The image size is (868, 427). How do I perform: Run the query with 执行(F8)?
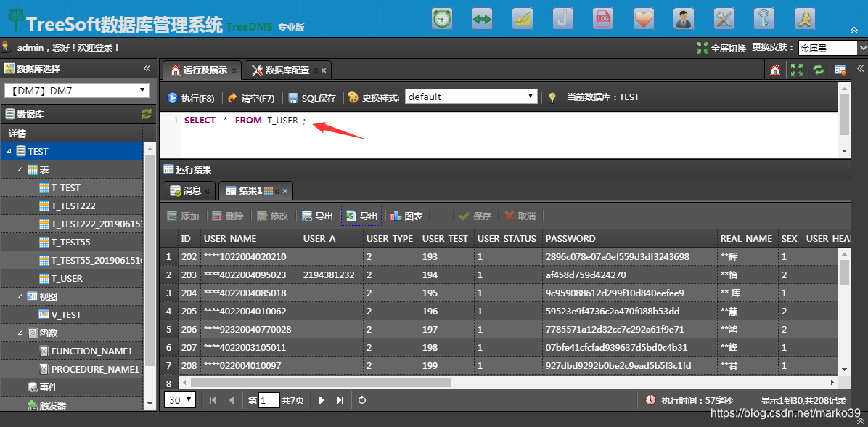[x=191, y=98]
